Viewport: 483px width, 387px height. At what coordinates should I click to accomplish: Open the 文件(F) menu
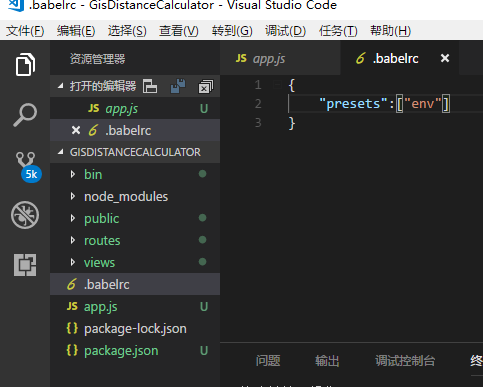25,31
